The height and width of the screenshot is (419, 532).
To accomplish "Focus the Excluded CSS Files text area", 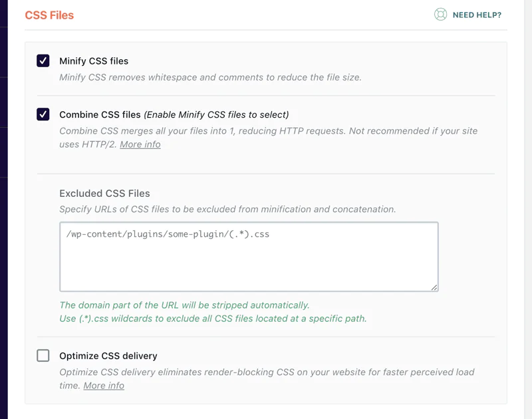I will [x=249, y=257].
